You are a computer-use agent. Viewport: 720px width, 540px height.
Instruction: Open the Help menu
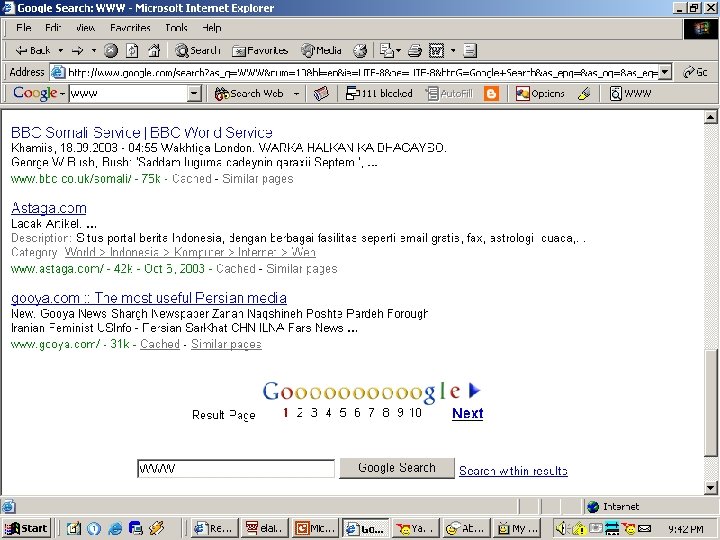point(212,28)
